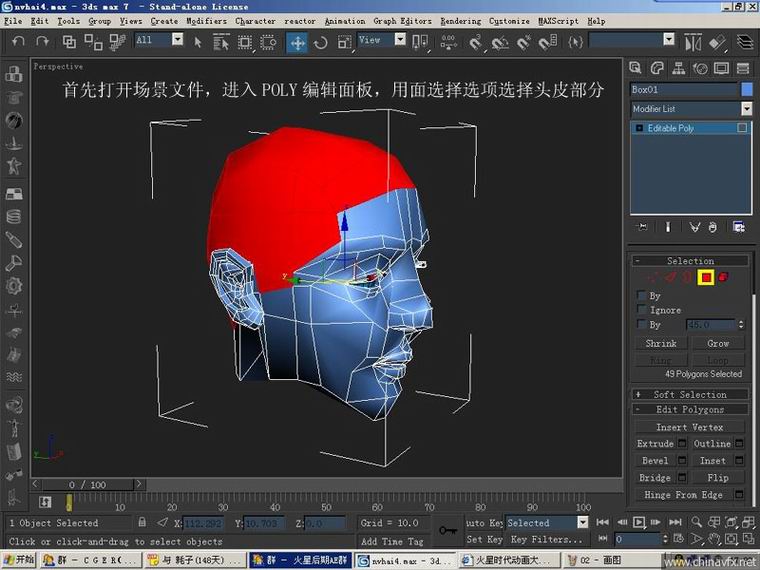Viewport: 760px width, 570px height.
Task: Click the Redo arrow icon
Action: [43, 42]
